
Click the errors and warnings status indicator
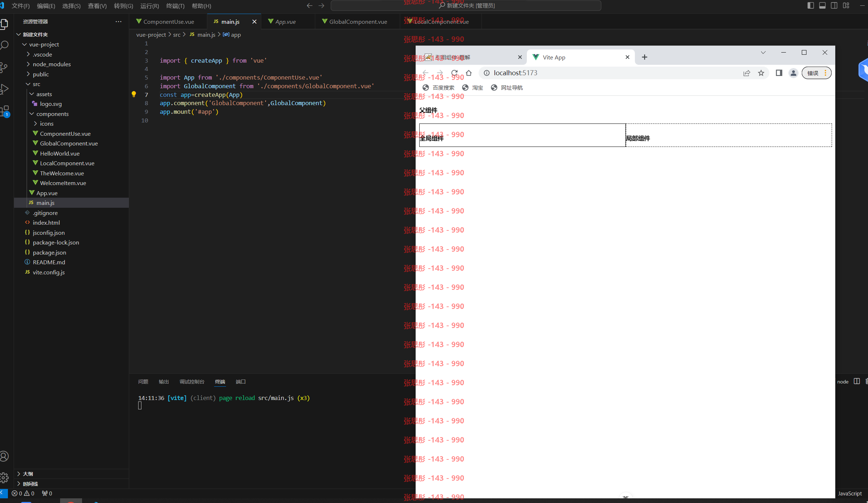point(23,493)
